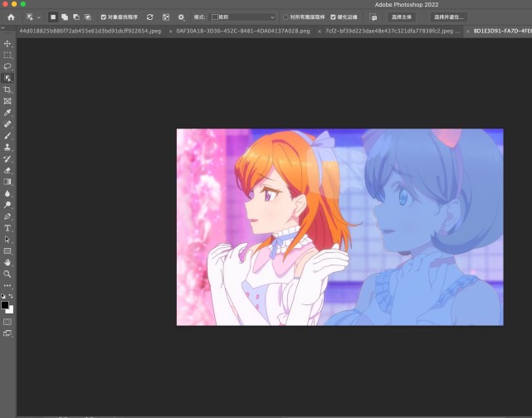Toggle Quick Mask mode

7,322
